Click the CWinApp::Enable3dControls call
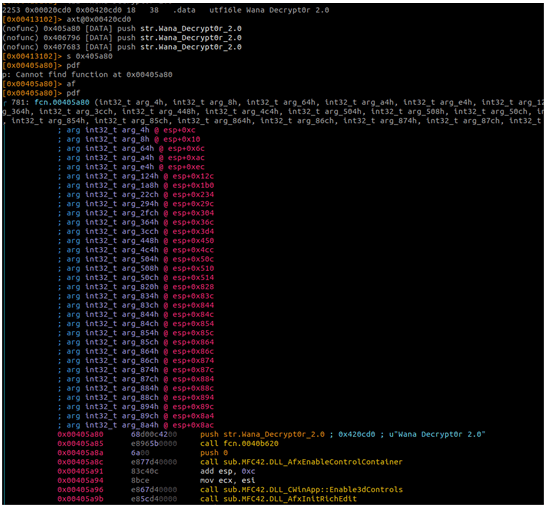Viewport: 548px width, 508px height. (x=301, y=489)
